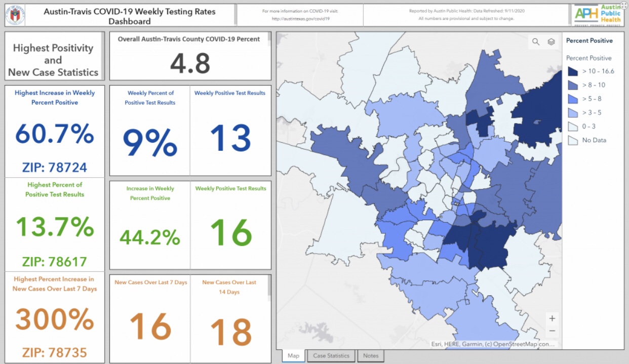
Task: Select the 300% ZIP: 78735 card
Action: tap(55, 317)
